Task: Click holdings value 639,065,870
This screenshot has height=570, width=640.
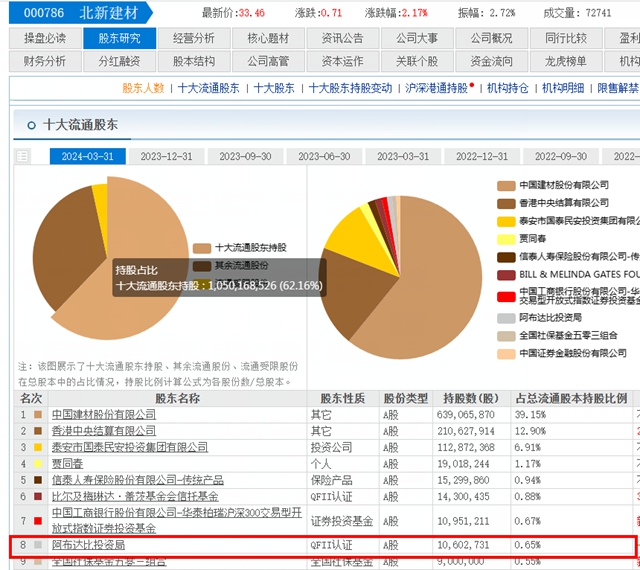Action: pyautogui.click(x=465, y=415)
